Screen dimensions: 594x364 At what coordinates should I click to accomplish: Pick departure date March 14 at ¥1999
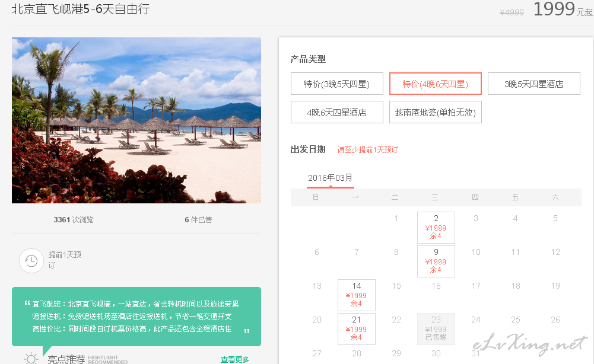click(357, 295)
